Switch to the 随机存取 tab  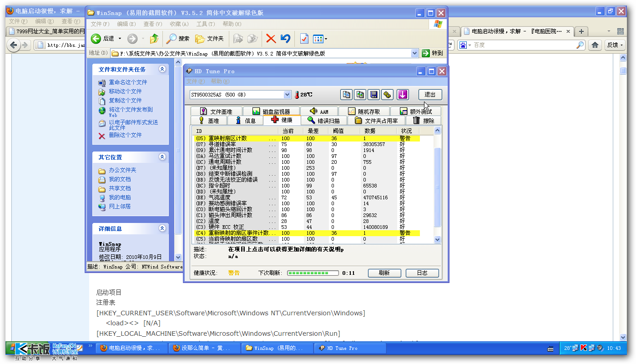coord(364,111)
